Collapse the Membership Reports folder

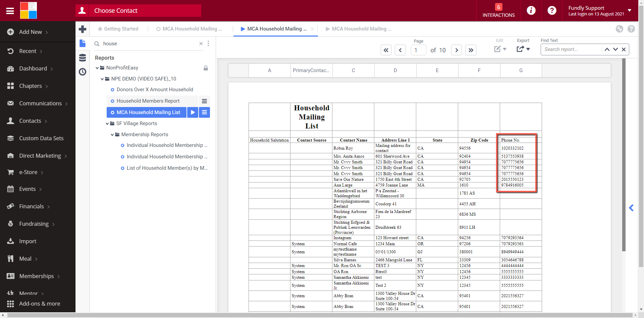tap(112, 135)
